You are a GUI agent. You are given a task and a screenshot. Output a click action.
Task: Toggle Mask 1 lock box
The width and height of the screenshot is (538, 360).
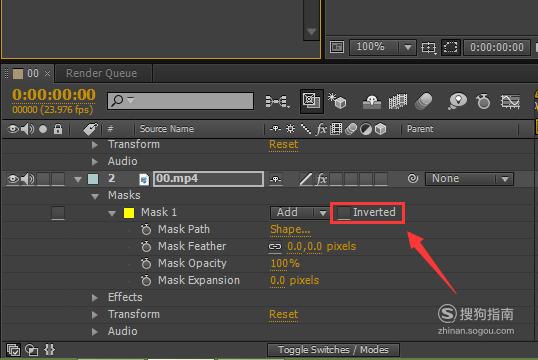coord(58,213)
